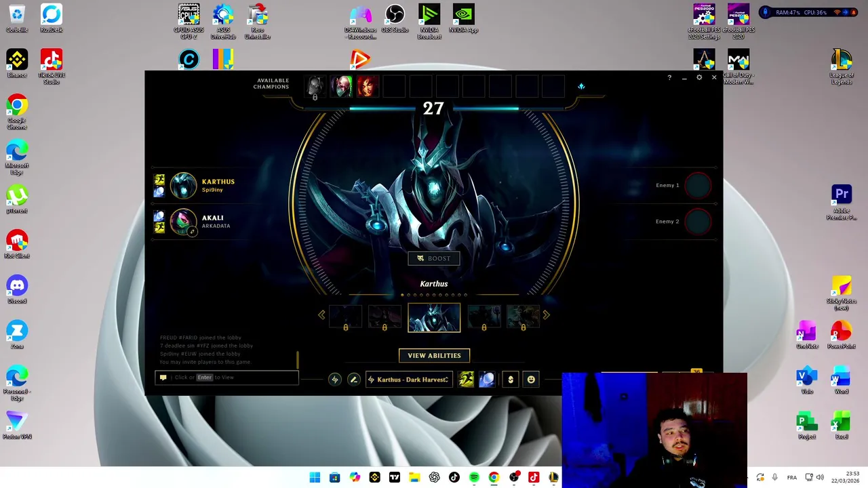Show next skins with the right arrow
This screenshot has height=488, width=868.
pyautogui.click(x=547, y=315)
